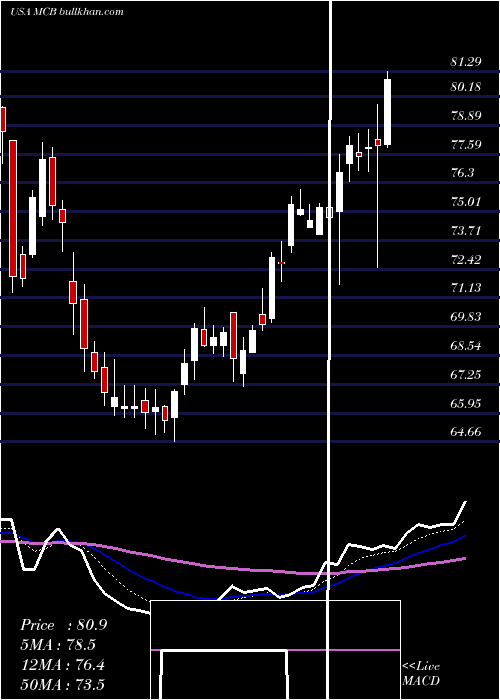Image resolution: width=500 pixels, height=700 pixels.
Task: Click the 75.01 price axis label
Action: (x=466, y=202)
